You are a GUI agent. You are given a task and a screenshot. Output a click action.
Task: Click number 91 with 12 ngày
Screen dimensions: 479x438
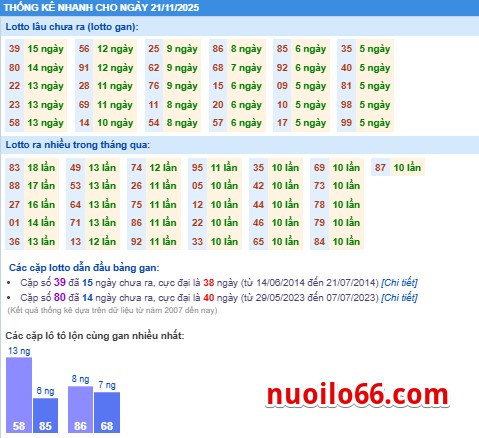click(84, 68)
